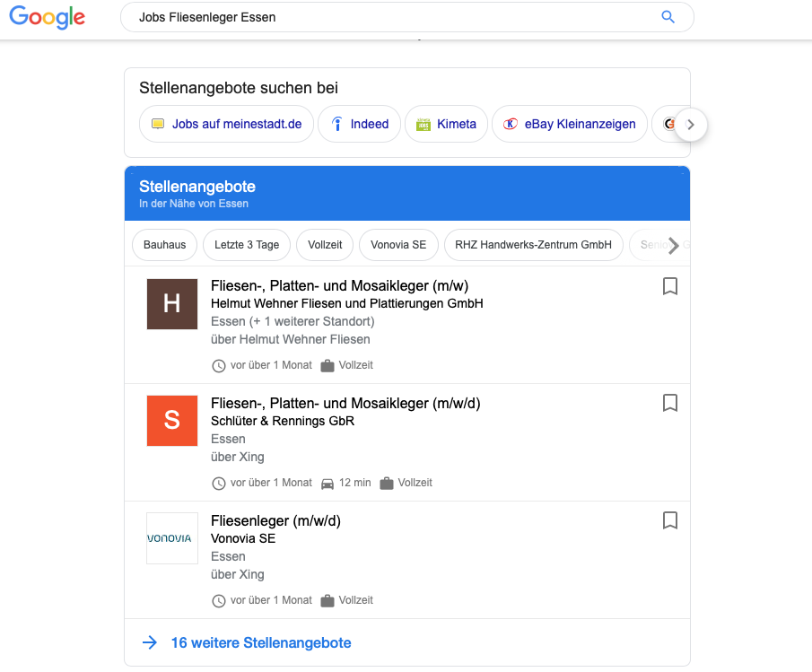Apply the Letzte 3 Tage filter
Viewport: 812px width, 672px height.
247,245
